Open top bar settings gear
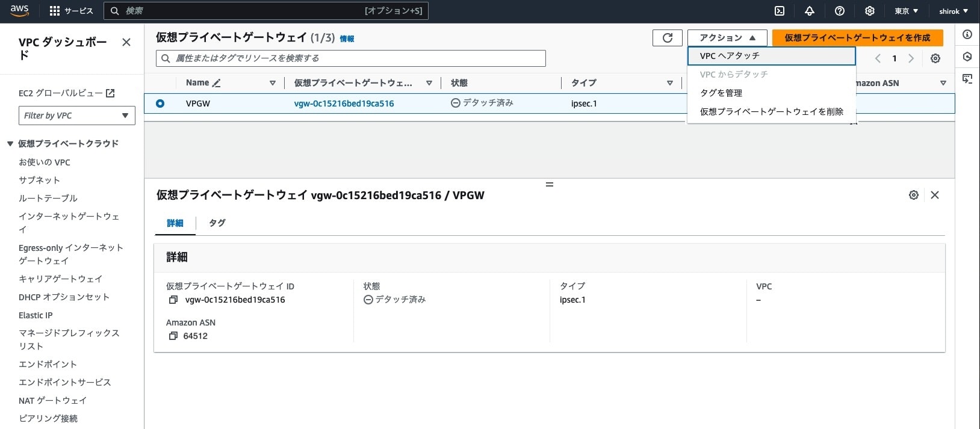 click(870, 11)
